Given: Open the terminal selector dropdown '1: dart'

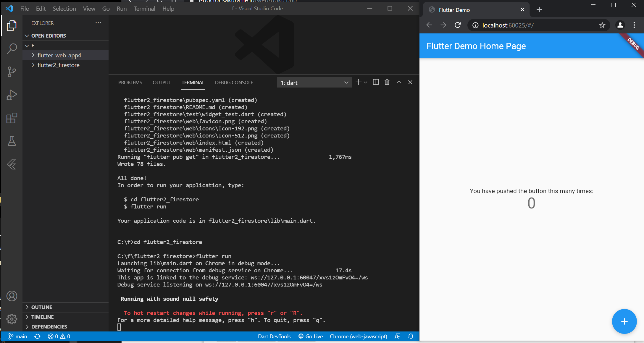Looking at the screenshot, I should click(314, 82).
